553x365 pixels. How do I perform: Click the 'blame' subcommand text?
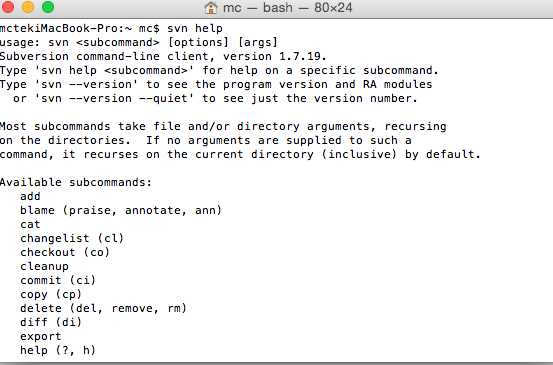37,211
